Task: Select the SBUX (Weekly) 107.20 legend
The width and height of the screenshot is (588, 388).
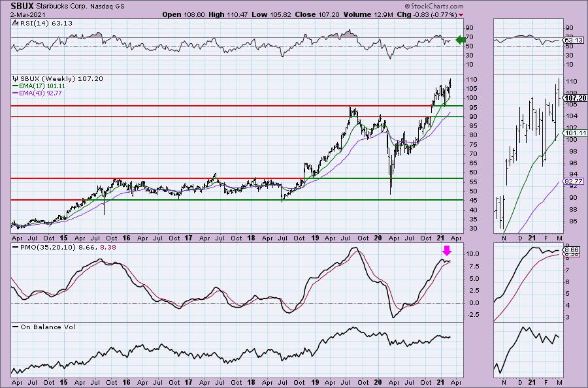Action: tap(61, 79)
